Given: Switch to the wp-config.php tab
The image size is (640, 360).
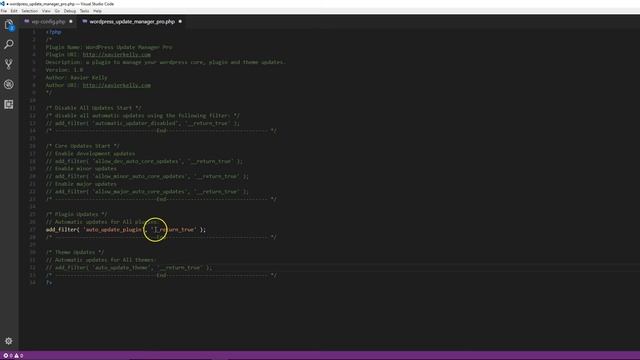Looking at the screenshot, I should (48, 22).
